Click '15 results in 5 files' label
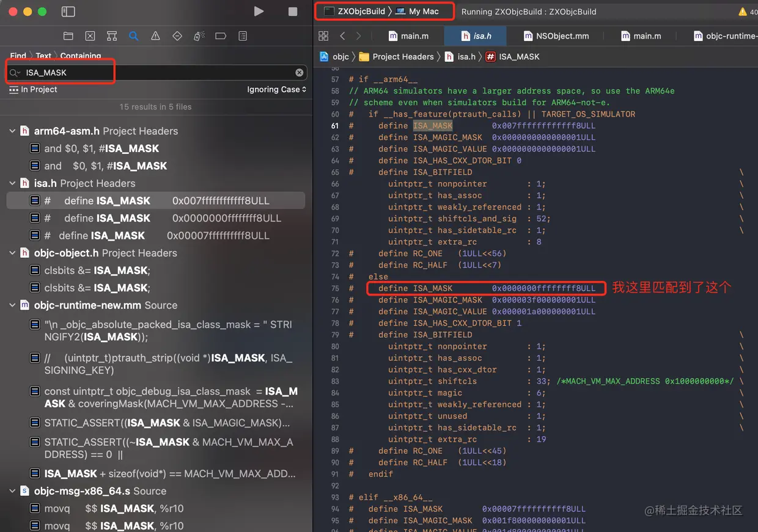The width and height of the screenshot is (758, 532). pos(155,107)
